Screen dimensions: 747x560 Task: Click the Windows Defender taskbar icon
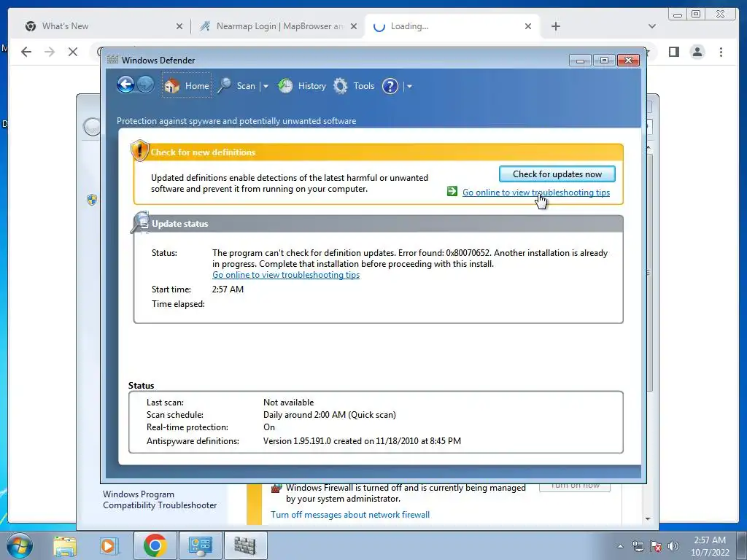click(x=245, y=545)
